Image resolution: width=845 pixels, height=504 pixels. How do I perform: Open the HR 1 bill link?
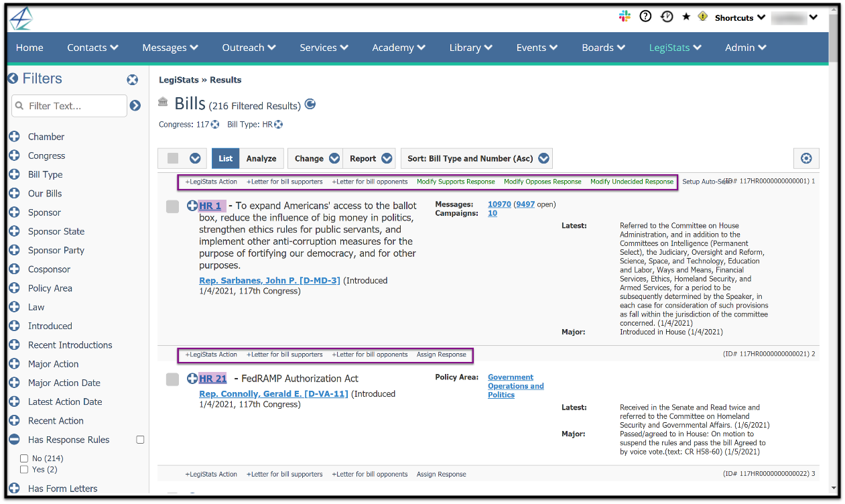click(x=210, y=206)
